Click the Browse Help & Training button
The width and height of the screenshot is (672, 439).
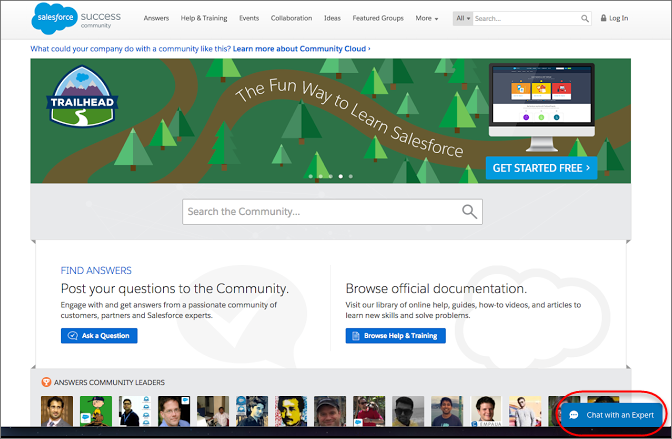[396, 336]
